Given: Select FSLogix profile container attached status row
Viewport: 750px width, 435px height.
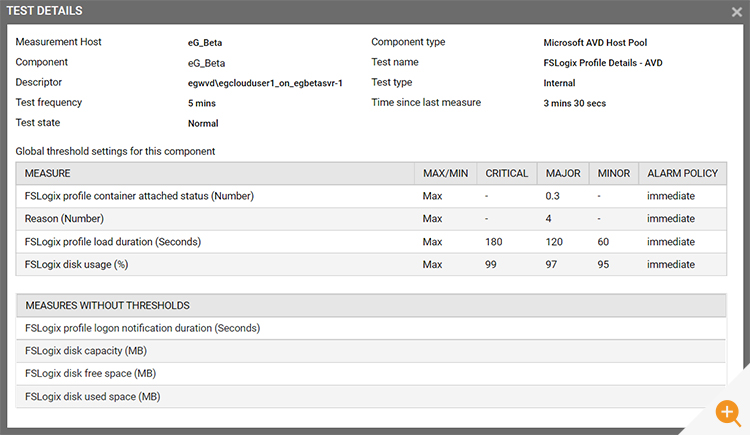Looking at the screenshot, I should click(x=371, y=196).
